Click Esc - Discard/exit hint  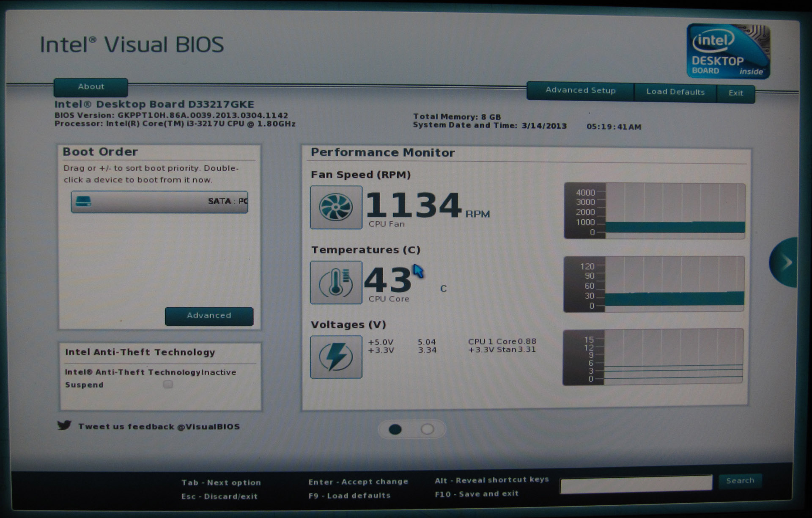[219, 496]
